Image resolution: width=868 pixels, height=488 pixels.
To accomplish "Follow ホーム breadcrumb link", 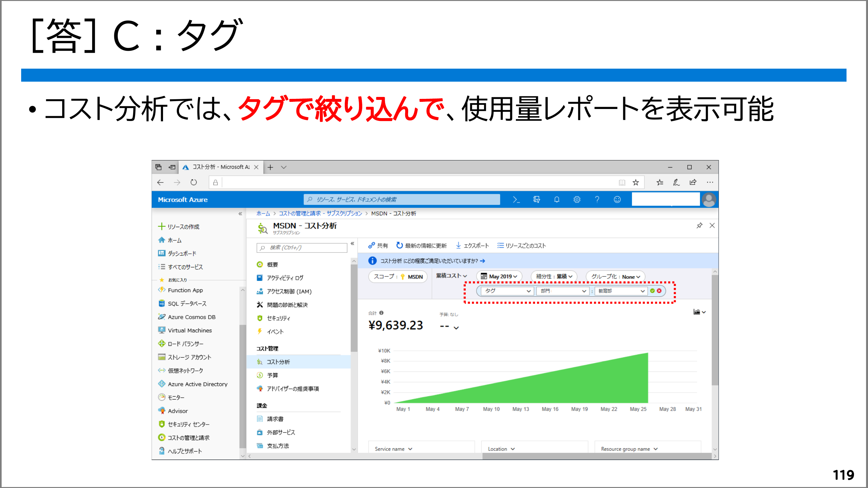I will coord(263,213).
